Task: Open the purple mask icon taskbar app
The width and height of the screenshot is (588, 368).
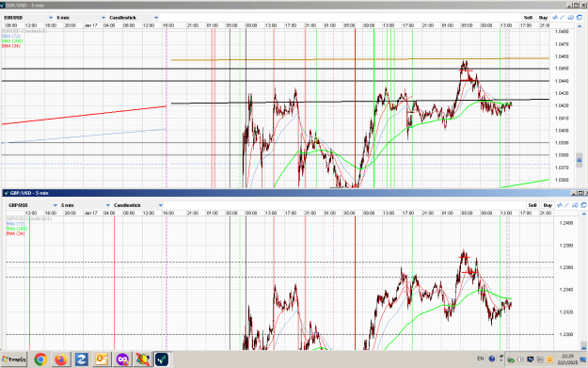Action: click(122, 360)
